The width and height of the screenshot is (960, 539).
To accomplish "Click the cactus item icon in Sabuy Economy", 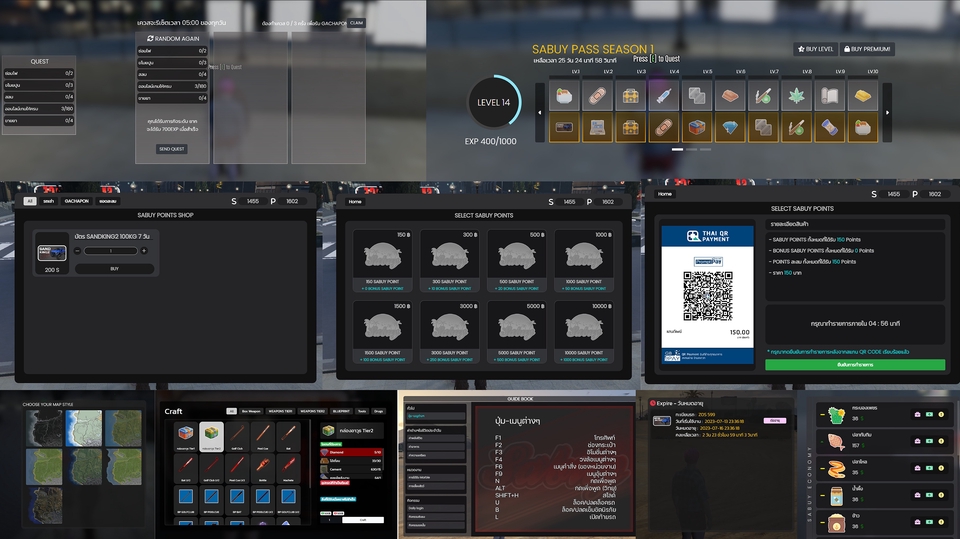I will (836, 415).
